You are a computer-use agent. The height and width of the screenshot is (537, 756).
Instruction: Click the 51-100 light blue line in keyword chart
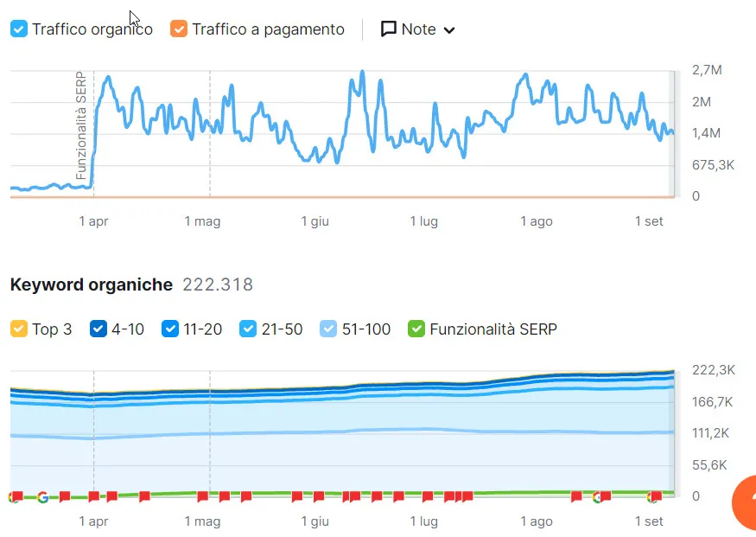pos(346,431)
